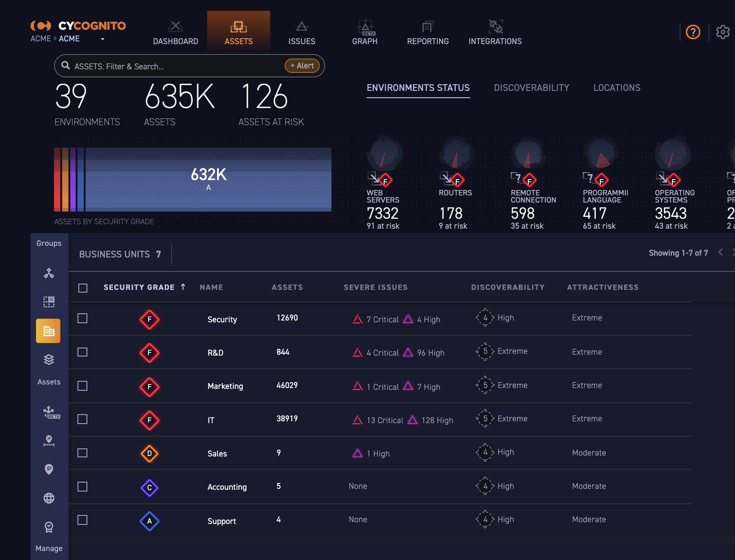
Task: Click the + Alert button
Action: [x=302, y=66]
